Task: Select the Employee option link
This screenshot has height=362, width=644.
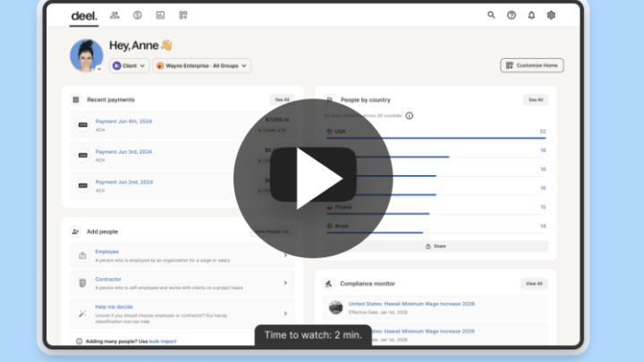Action: pyautogui.click(x=106, y=251)
